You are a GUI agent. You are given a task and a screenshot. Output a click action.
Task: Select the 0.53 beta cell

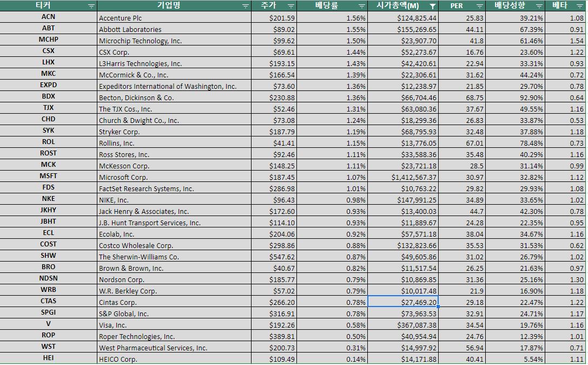[566, 120]
